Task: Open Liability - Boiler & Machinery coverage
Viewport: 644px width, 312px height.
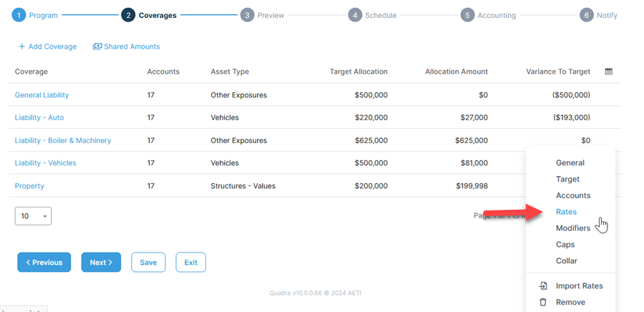Action: coord(63,140)
